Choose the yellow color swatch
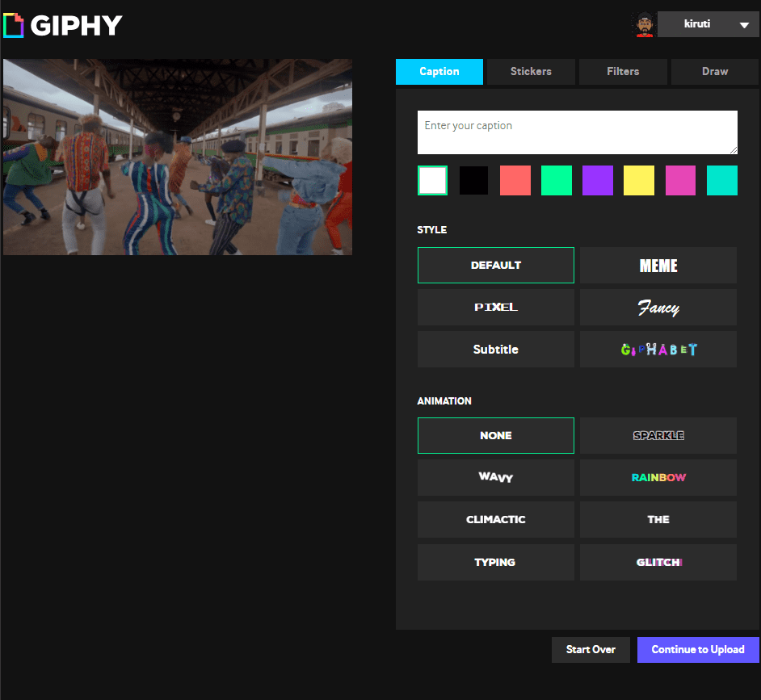Screen dimensions: 761x700 point(639,181)
